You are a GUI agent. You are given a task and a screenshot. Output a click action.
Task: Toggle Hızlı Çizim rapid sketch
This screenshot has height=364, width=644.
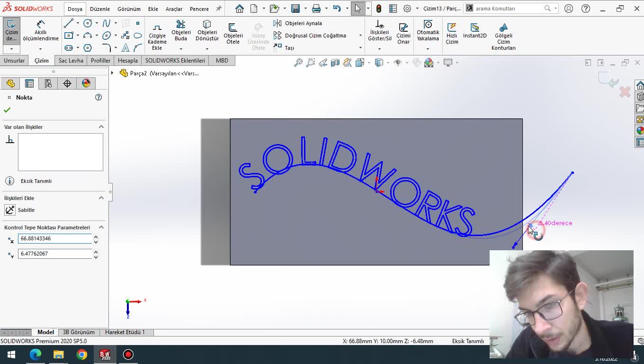coord(452,33)
